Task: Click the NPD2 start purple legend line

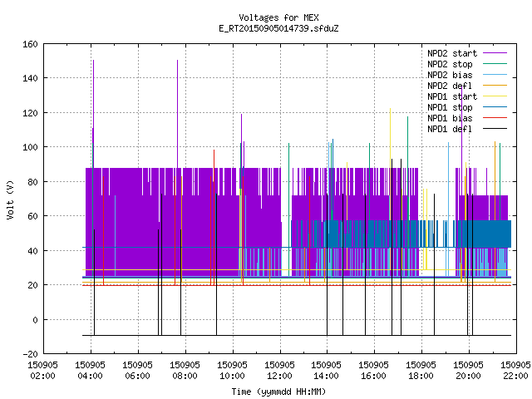Action: click(x=495, y=53)
